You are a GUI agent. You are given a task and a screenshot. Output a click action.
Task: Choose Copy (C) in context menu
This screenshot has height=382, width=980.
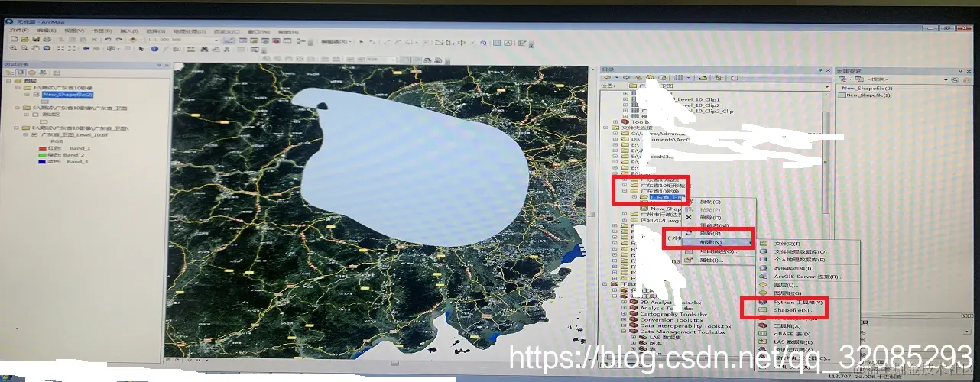tap(710, 202)
